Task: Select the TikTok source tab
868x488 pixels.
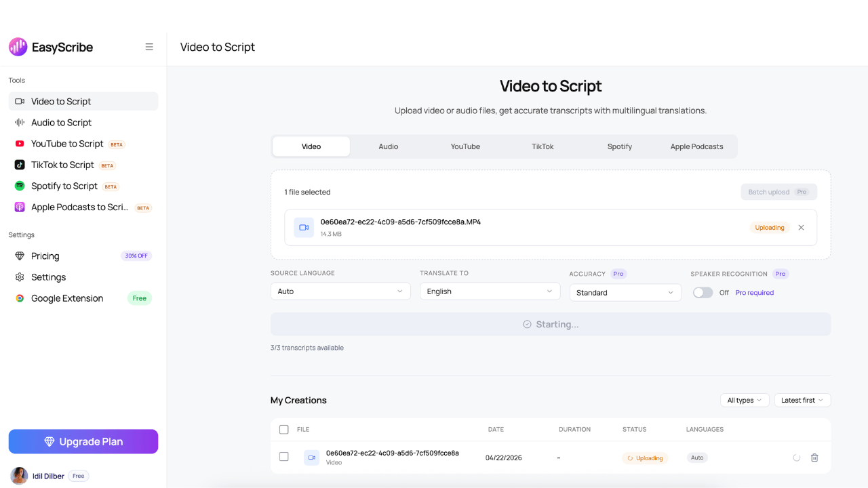Action: click(x=542, y=146)
